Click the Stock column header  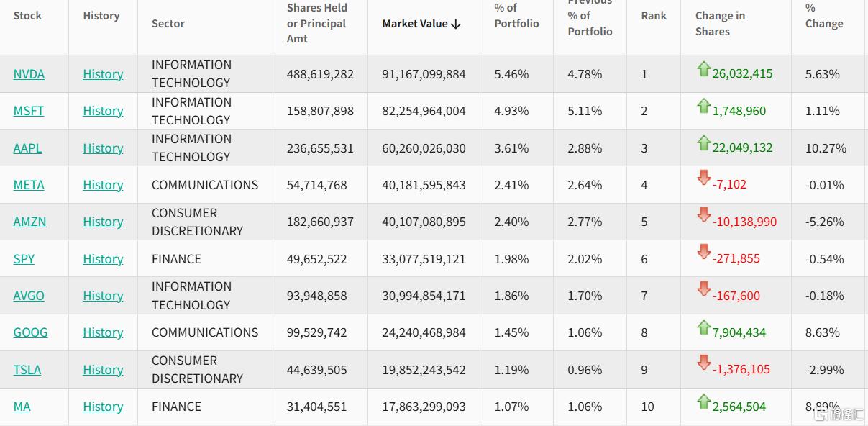[x=27, y=16]
